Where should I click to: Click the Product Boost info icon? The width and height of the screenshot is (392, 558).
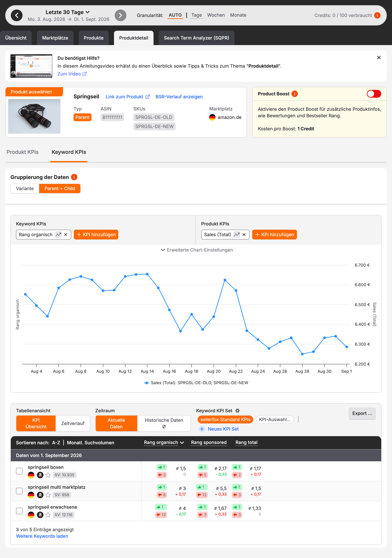point(294,94)
